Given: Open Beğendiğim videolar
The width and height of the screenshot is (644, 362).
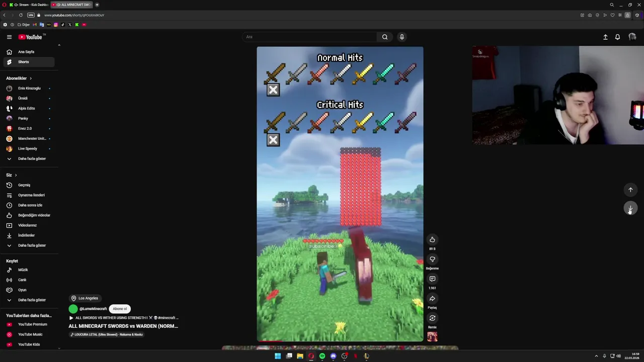Looking at the screenshot, I should click(29, 215).
